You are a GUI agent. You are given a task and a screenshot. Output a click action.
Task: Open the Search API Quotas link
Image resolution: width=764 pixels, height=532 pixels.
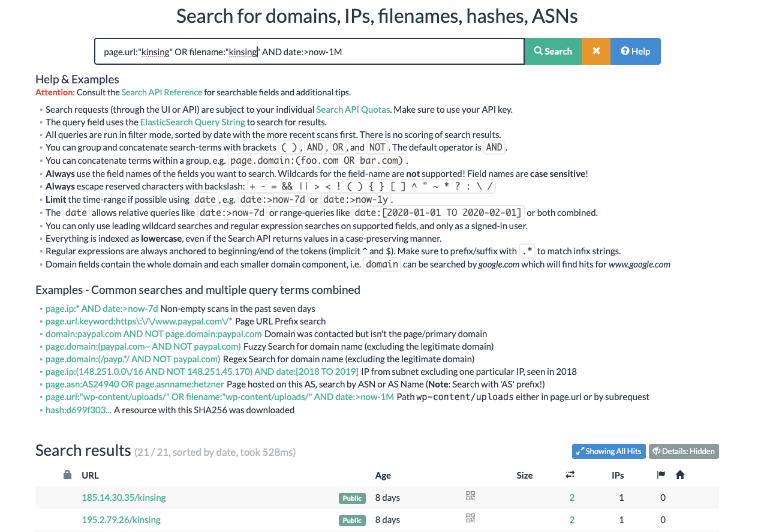[353, 109]
